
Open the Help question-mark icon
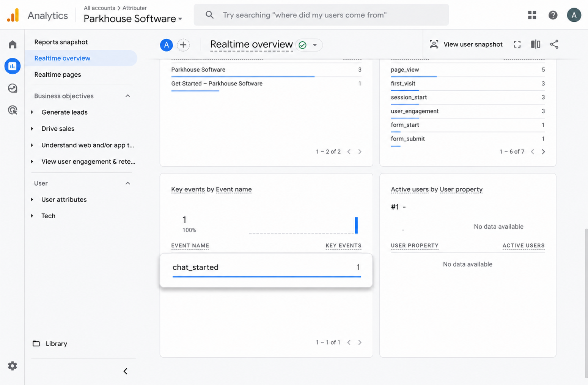[553, 15]
